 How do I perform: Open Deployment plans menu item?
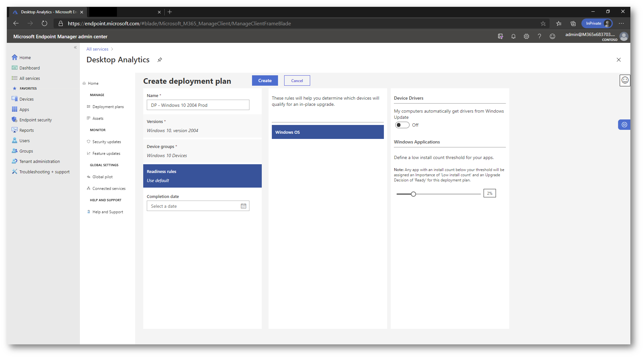click(106, 107)
